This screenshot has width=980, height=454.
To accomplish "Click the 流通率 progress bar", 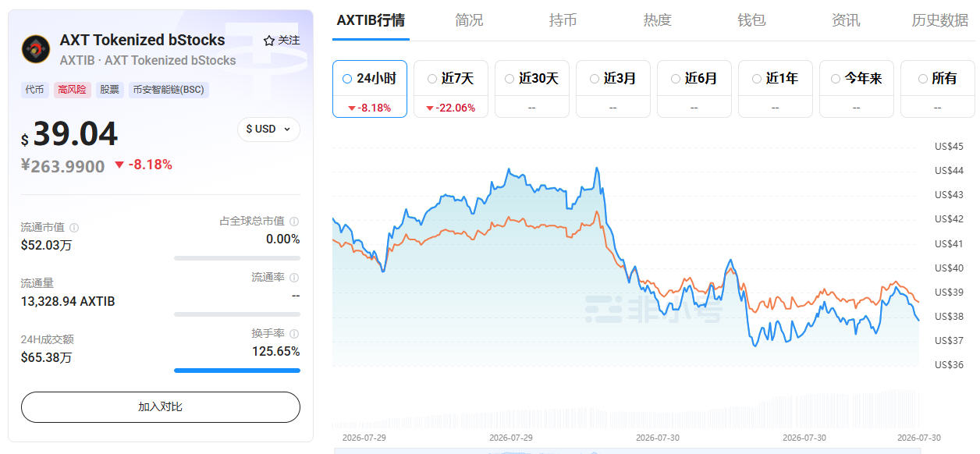I will [x=237, y=314].
